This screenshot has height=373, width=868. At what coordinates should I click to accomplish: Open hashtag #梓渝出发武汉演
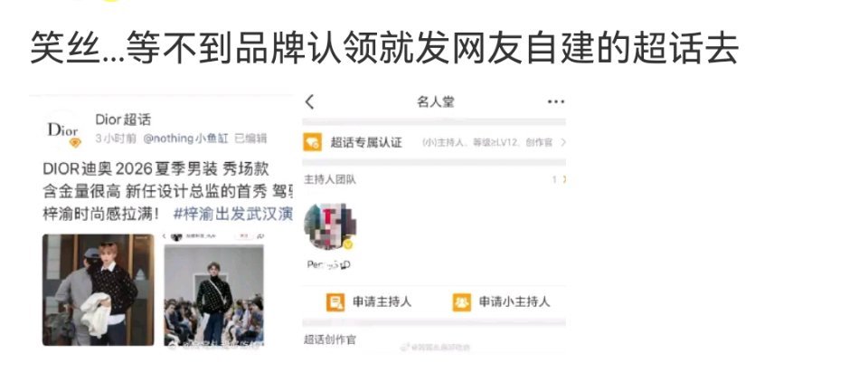point(232,214)
